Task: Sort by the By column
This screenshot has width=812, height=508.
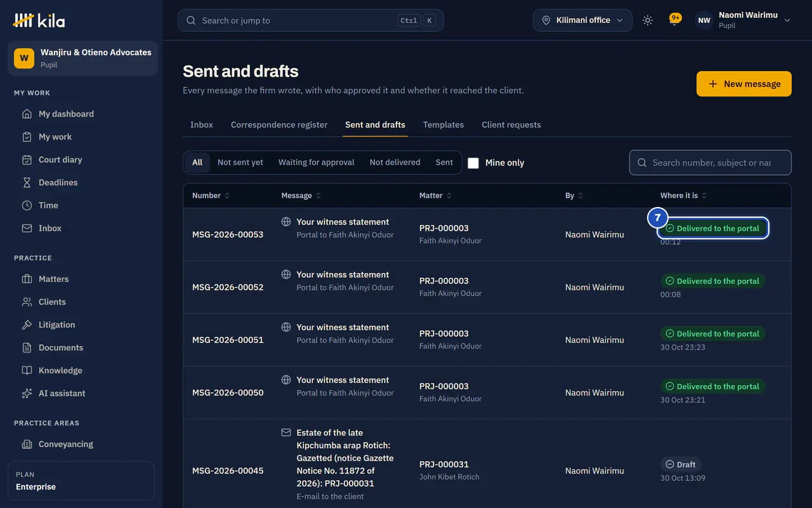Action: coord(574,196)
